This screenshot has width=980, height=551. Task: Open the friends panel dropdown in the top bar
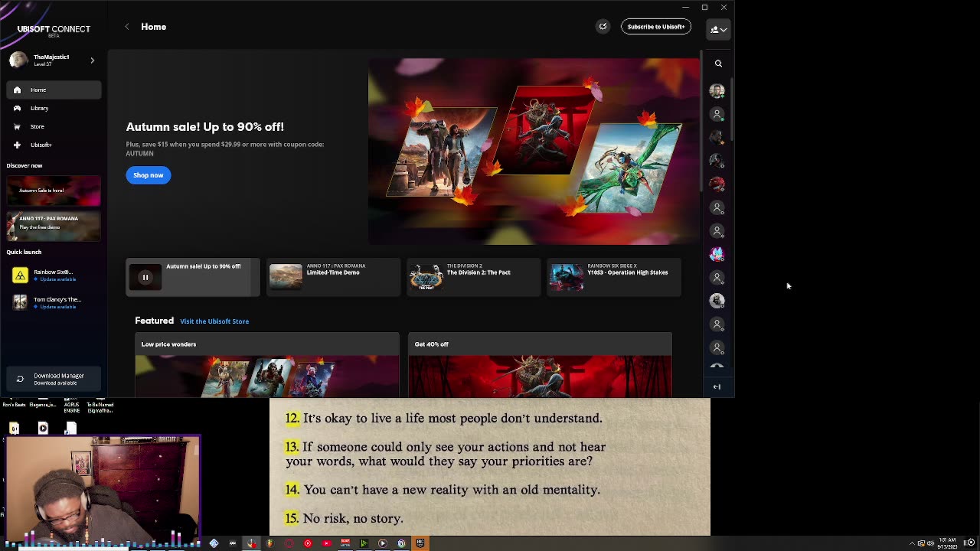(x=717, y=29)
